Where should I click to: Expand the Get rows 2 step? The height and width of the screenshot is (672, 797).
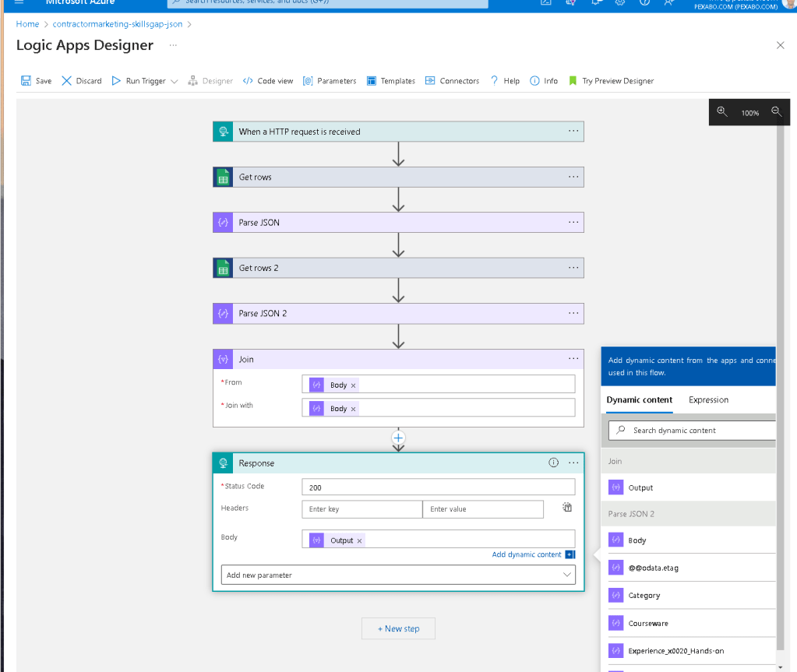(x=398, y=268)
